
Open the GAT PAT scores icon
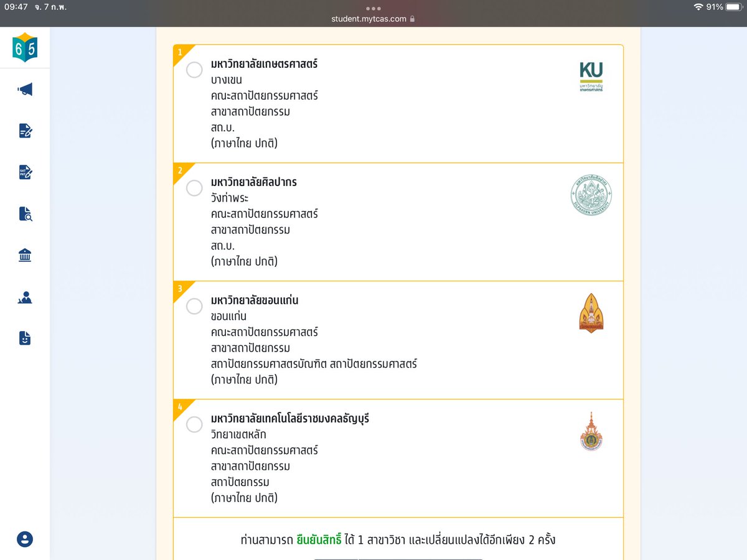[25, 172]
